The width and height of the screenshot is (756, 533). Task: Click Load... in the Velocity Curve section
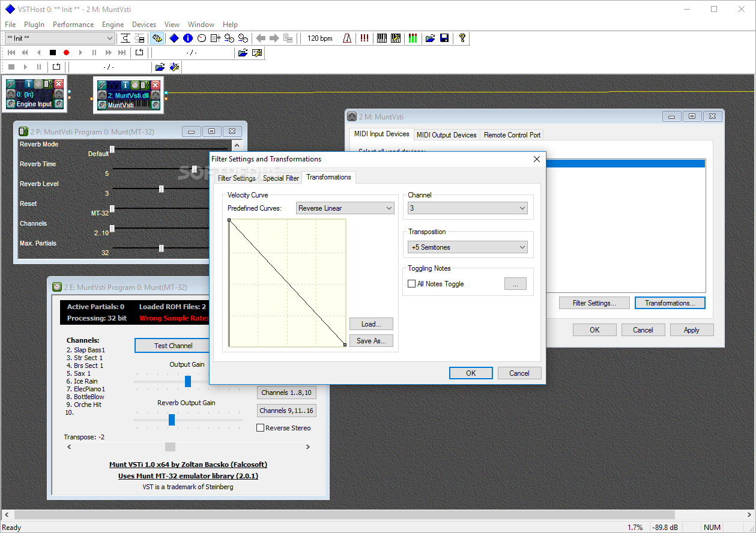(371, 324)
